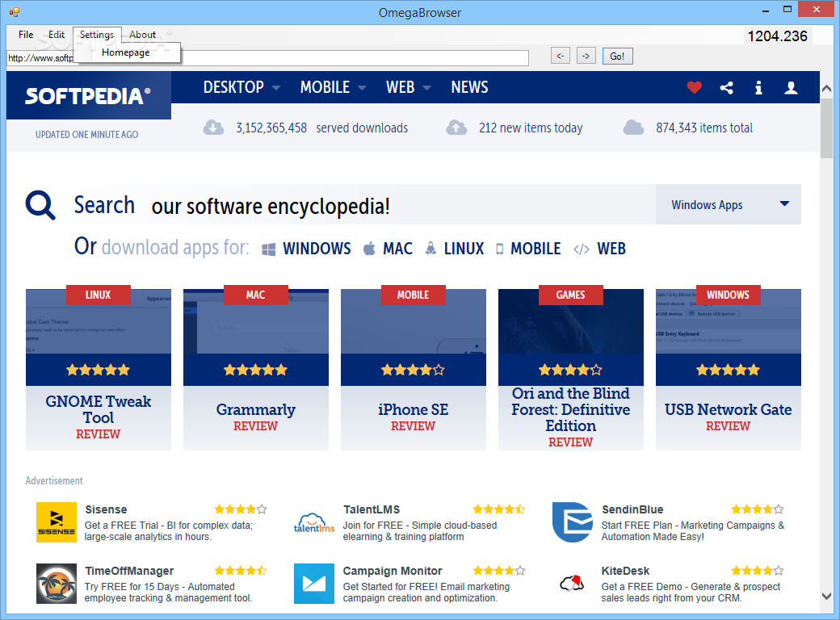
Task: Click the GAMES red category tag
Action: (x=571, y=295)
